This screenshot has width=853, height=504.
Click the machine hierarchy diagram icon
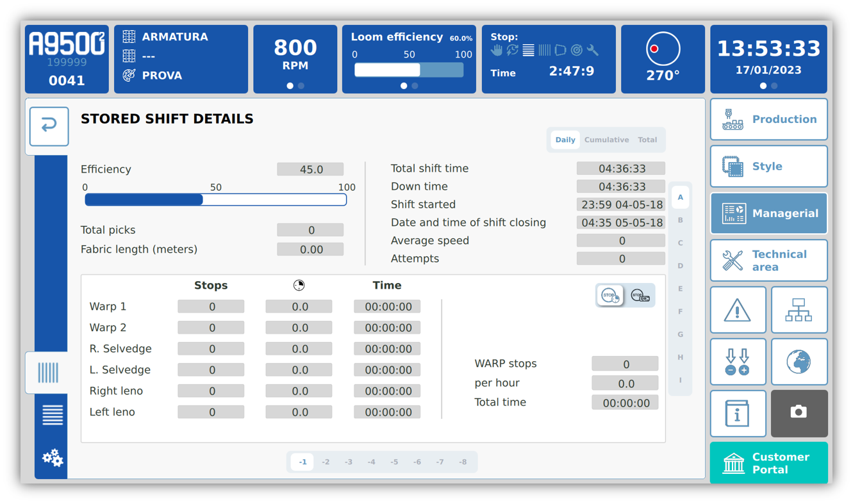799,309
